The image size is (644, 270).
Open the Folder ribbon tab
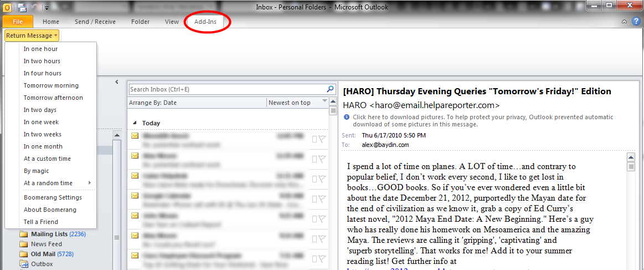coord(141,22)
